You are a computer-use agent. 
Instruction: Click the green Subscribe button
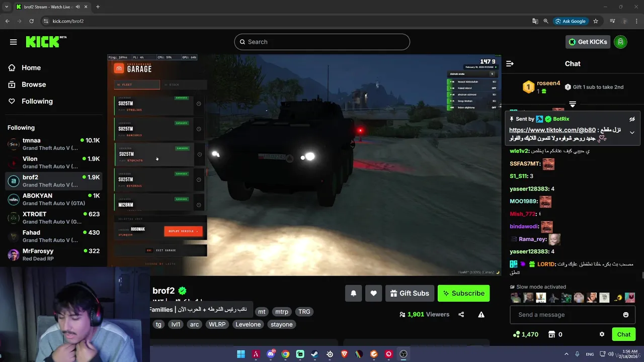463,293
